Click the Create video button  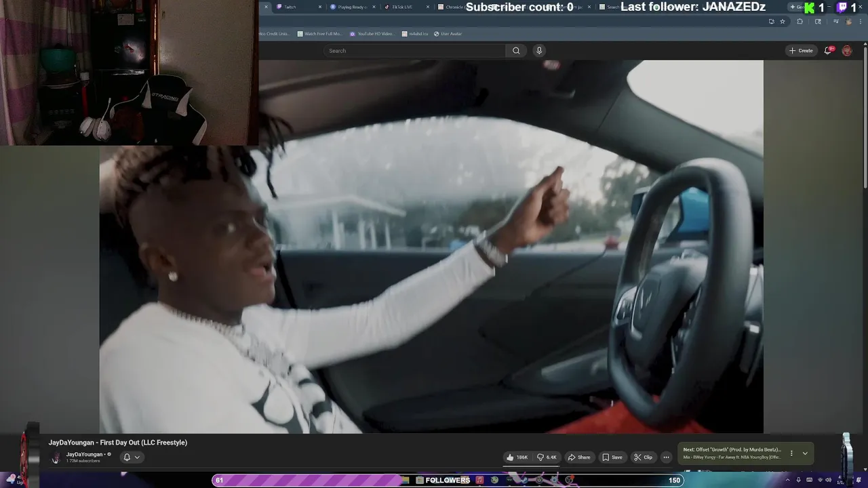[801, 51]
